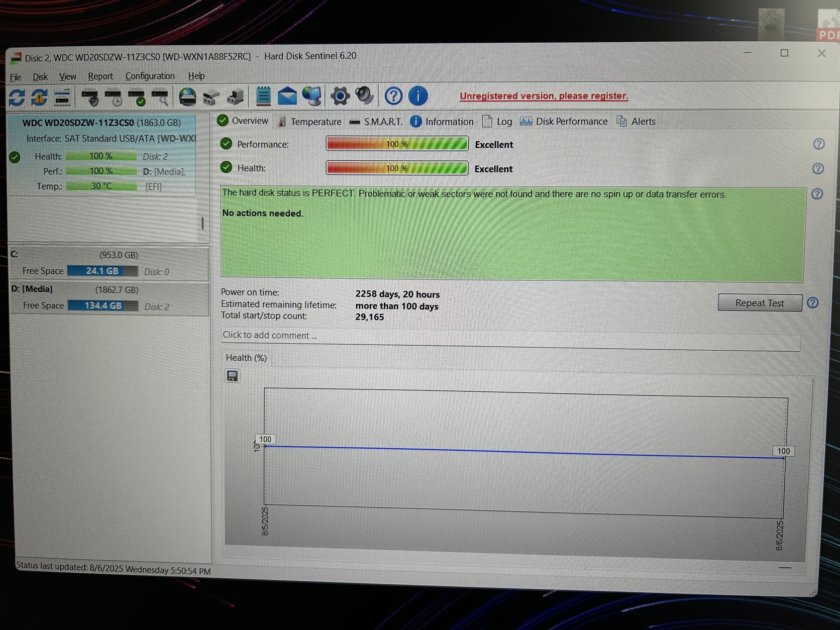Click the blue envelope toolbar icon
The height and width of the screenshot is (630, 840).
click(287, 96)
